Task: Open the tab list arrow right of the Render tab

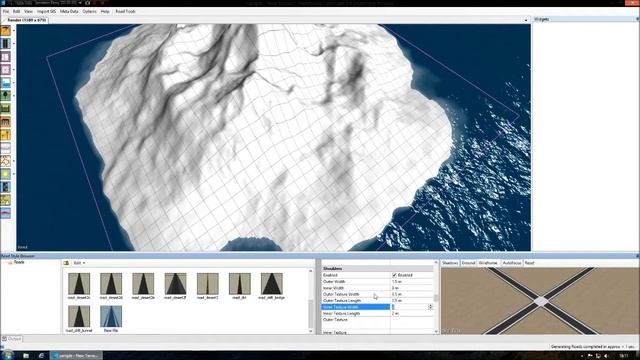Action: pos(526,20)
